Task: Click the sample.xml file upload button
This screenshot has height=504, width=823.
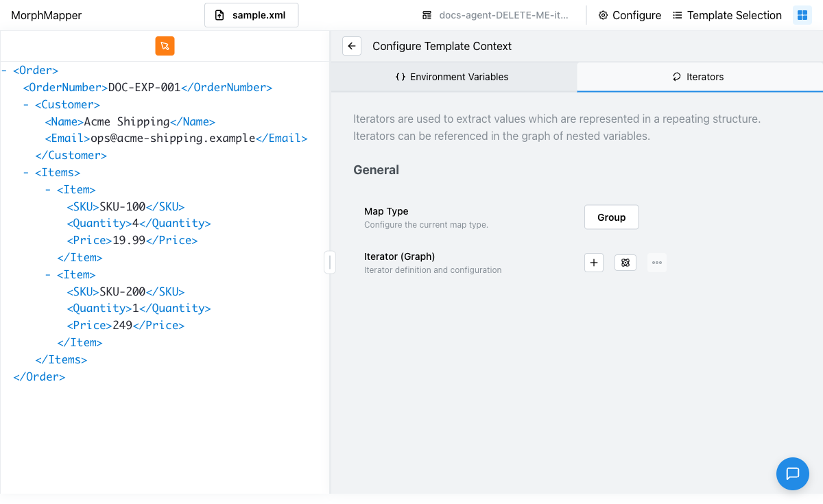Action: pos(252,15)
